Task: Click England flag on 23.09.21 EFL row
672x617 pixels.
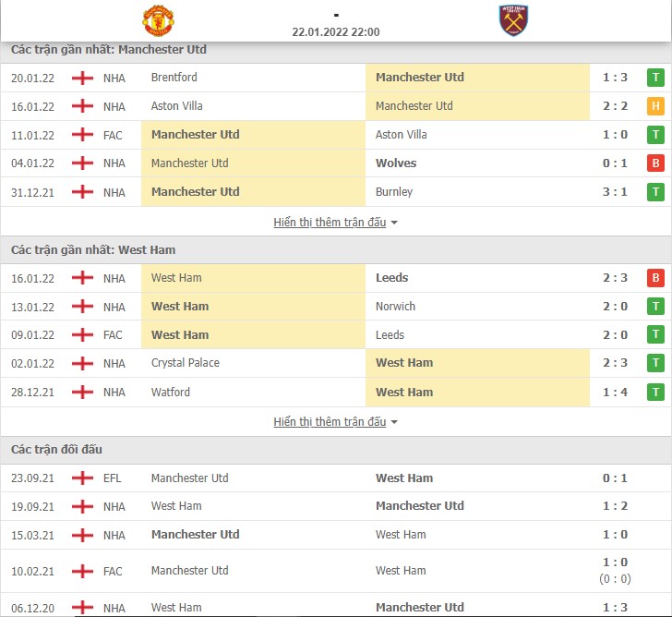Action: click(x=82, y=478)
